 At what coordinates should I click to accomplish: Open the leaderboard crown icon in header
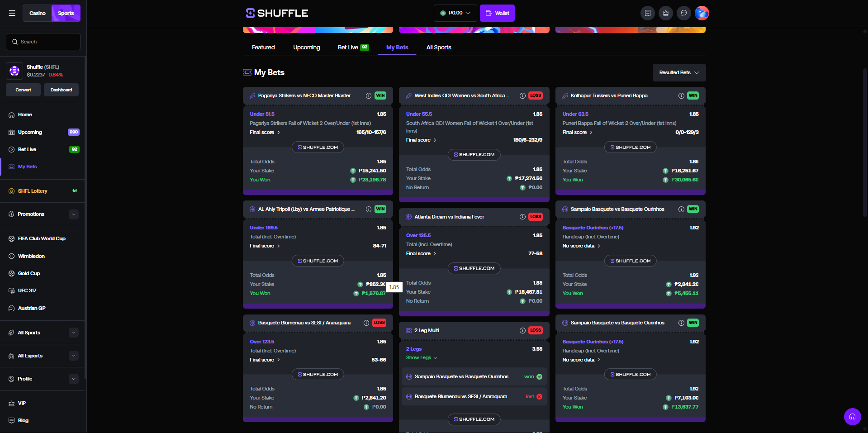[x=666, y=13]
